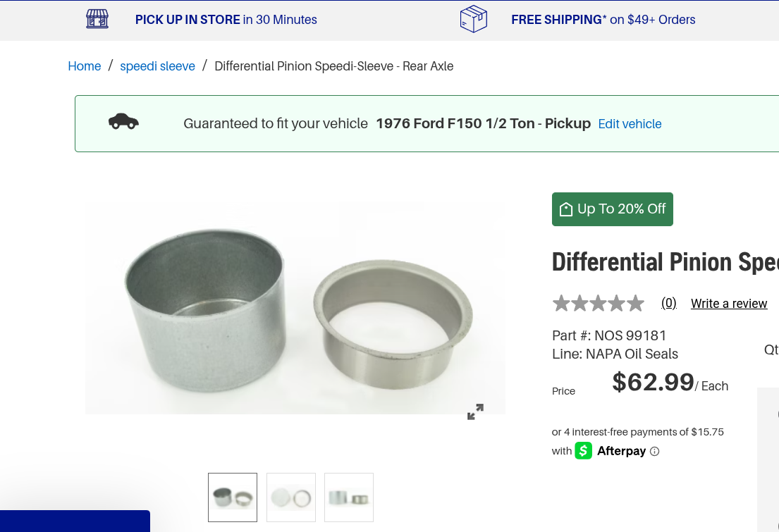
Task: Select the Differential Pinion breadcrumb item
Action: [334, 66]
